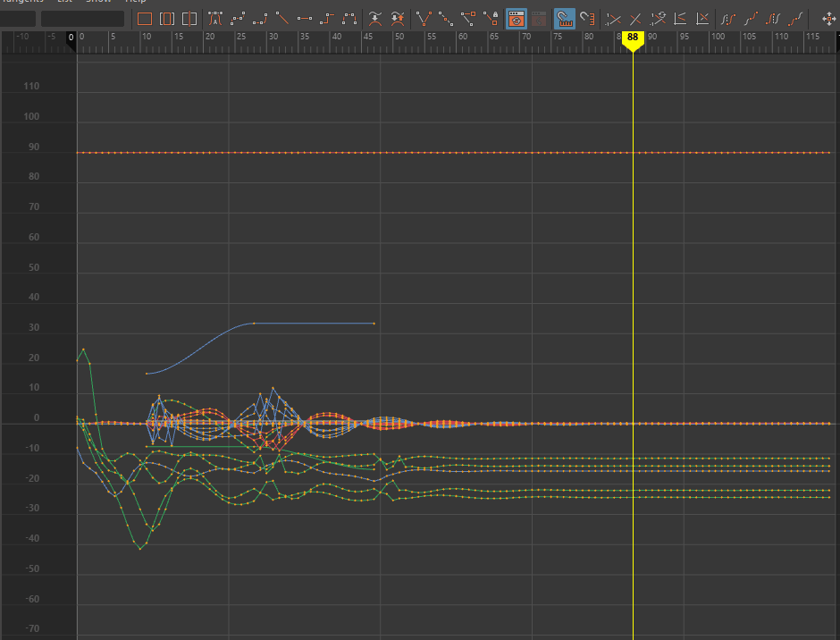Take a buffer curve snapshot

point(375,20)
